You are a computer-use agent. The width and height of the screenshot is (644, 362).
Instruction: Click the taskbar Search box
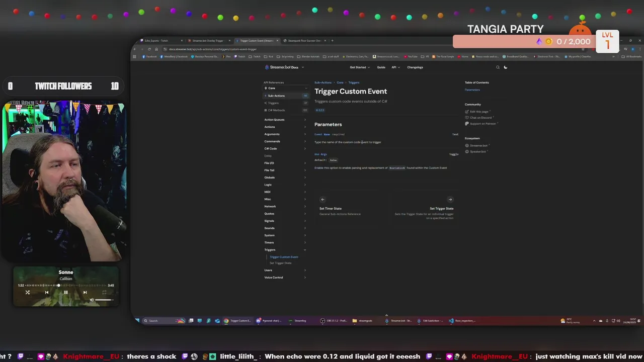(x=164, y=321)
